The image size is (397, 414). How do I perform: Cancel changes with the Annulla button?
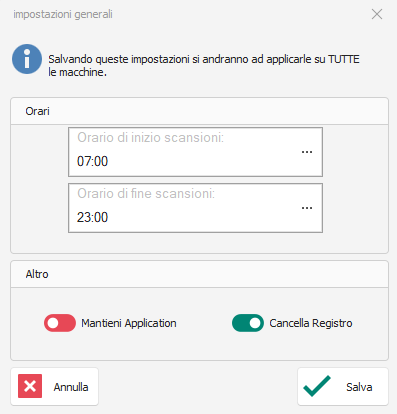pos(54,386)
